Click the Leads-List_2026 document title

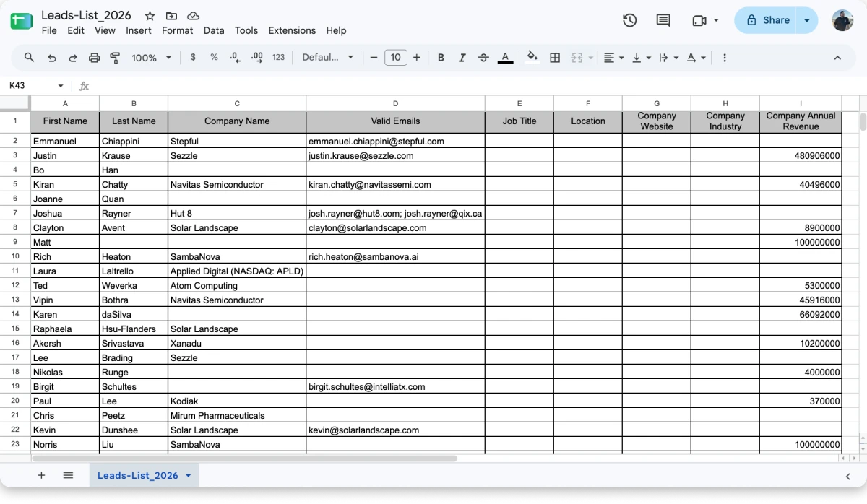(x=86, y=15)
